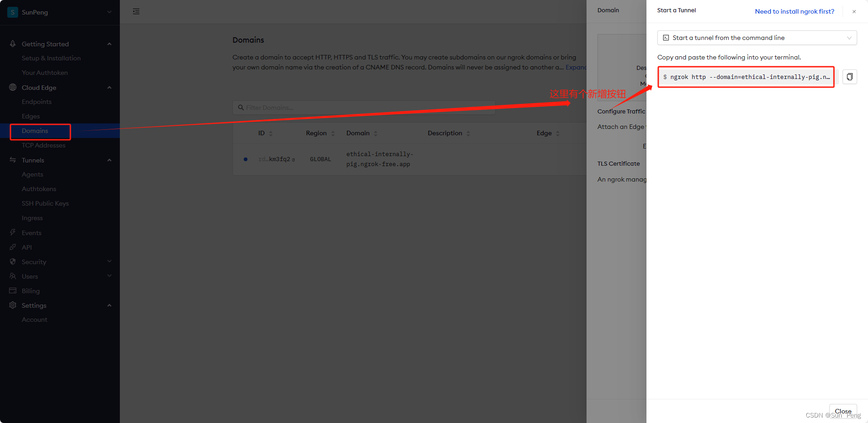Click the GLOBAL region cell

[321, 159]
